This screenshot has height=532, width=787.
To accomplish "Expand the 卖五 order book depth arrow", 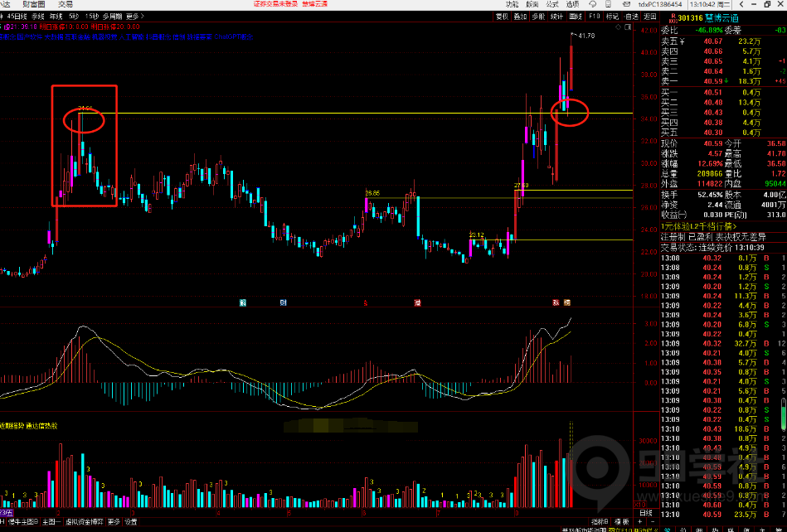I will tap(683, 41).
